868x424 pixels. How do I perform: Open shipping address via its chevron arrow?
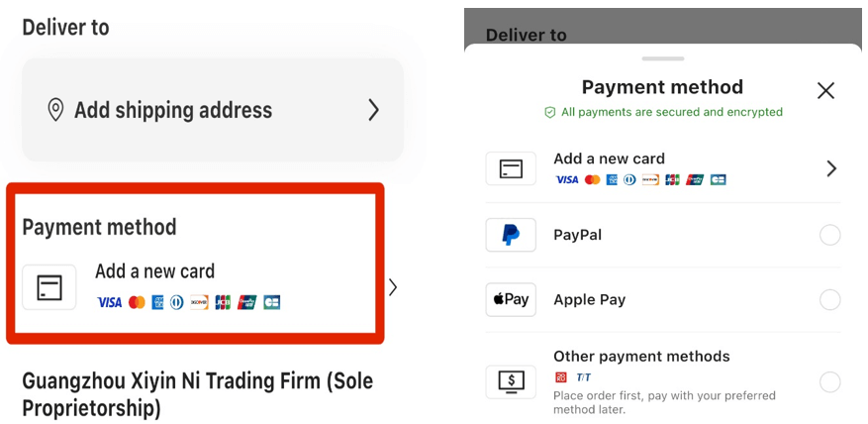(x=373, y=110)
